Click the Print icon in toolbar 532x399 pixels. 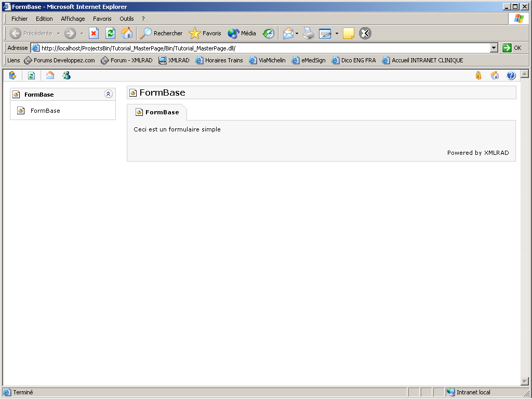[309, 33]
